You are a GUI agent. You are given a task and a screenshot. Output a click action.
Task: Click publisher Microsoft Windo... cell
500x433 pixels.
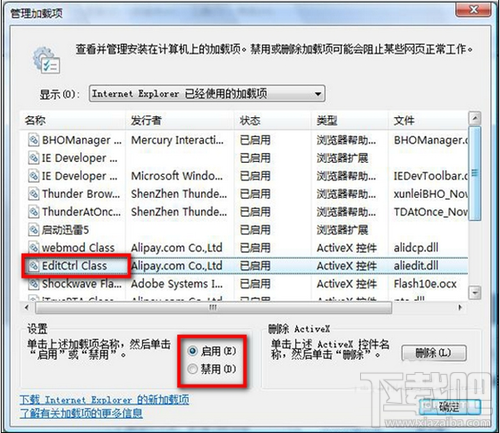point(177,176)
